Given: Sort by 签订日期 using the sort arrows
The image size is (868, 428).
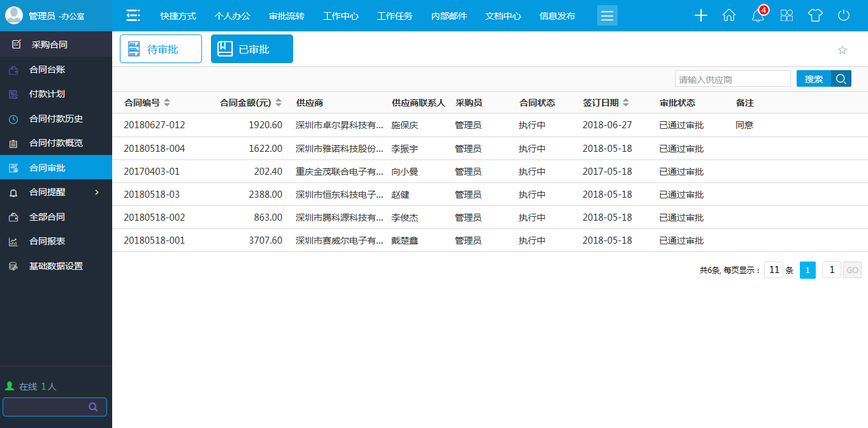Looking at the screenshot, I should click(x=626, y=101).
